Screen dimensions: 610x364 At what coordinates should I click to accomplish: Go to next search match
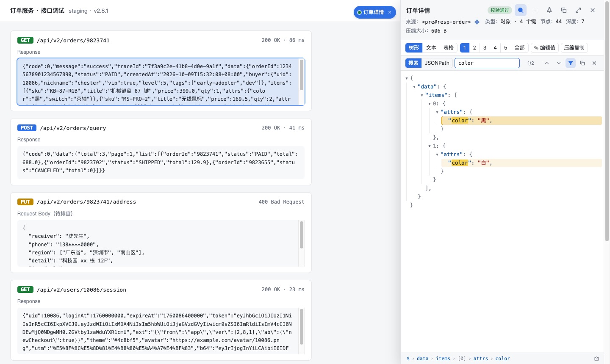(559, 63)
